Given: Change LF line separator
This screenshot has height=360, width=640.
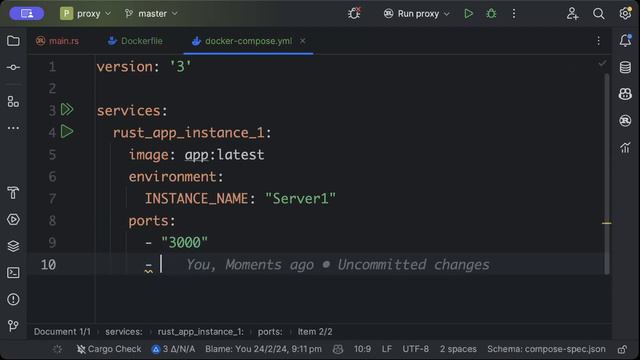Looking at the screenshot, I should (387, 349).
